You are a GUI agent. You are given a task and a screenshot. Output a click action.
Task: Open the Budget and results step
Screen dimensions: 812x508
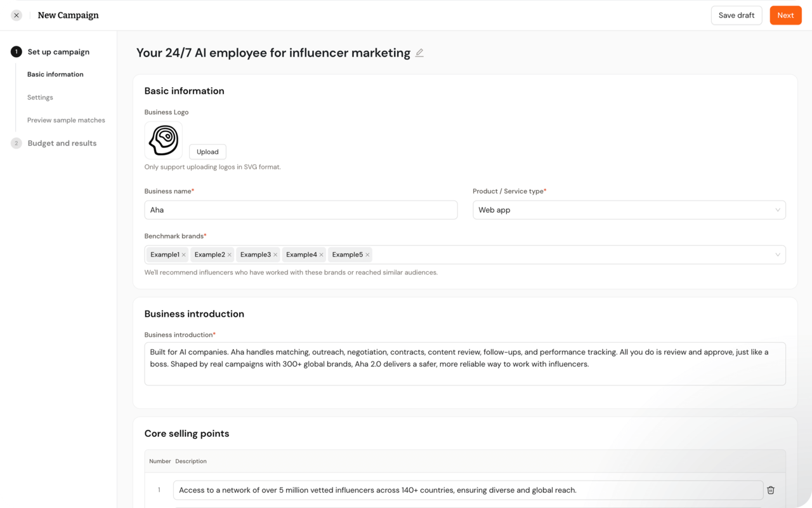[62, 144]
